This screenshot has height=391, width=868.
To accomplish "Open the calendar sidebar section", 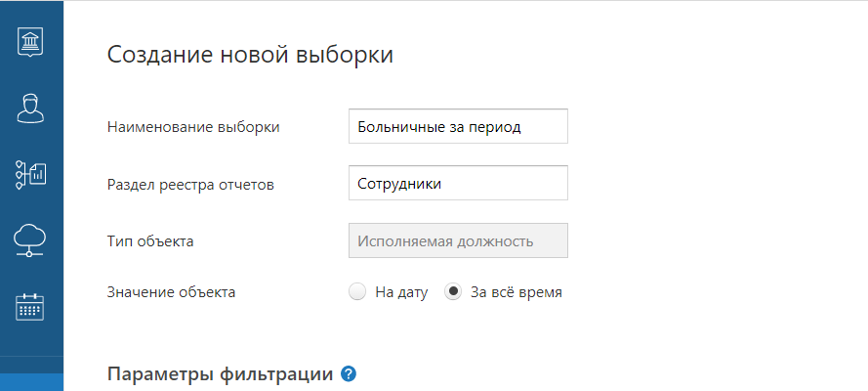I will coord(31,306).
